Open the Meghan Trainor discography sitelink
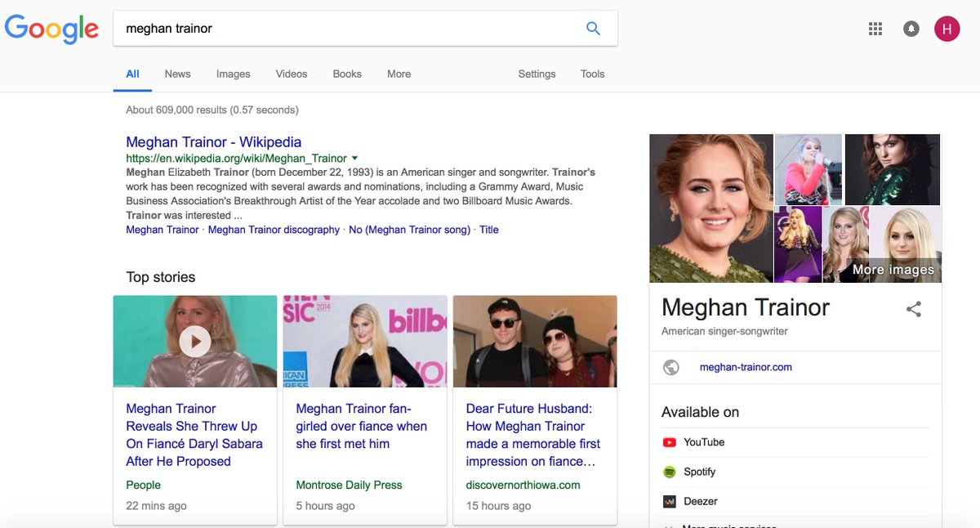The width and height of the screenshot is (980, 528). click(x=274, y=230)
